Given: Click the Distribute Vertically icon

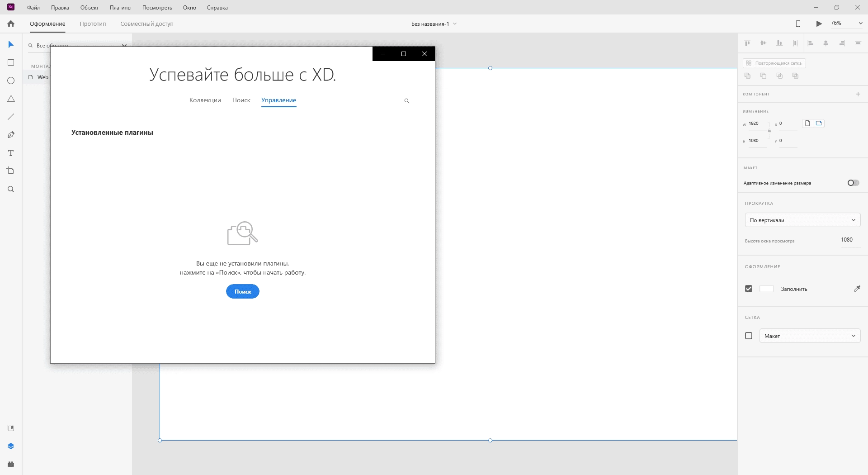Looking at the screenshot, I should [795, 43].
